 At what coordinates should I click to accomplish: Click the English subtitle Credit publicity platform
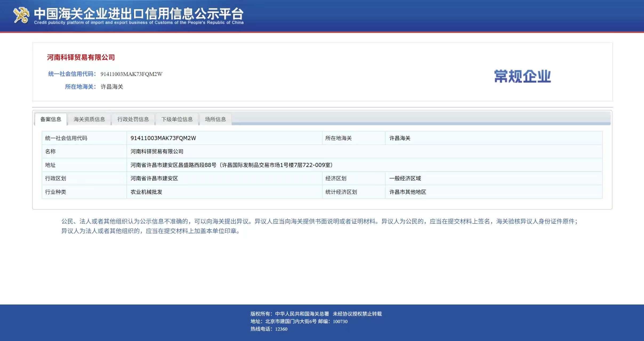click(x=139, y=22)
